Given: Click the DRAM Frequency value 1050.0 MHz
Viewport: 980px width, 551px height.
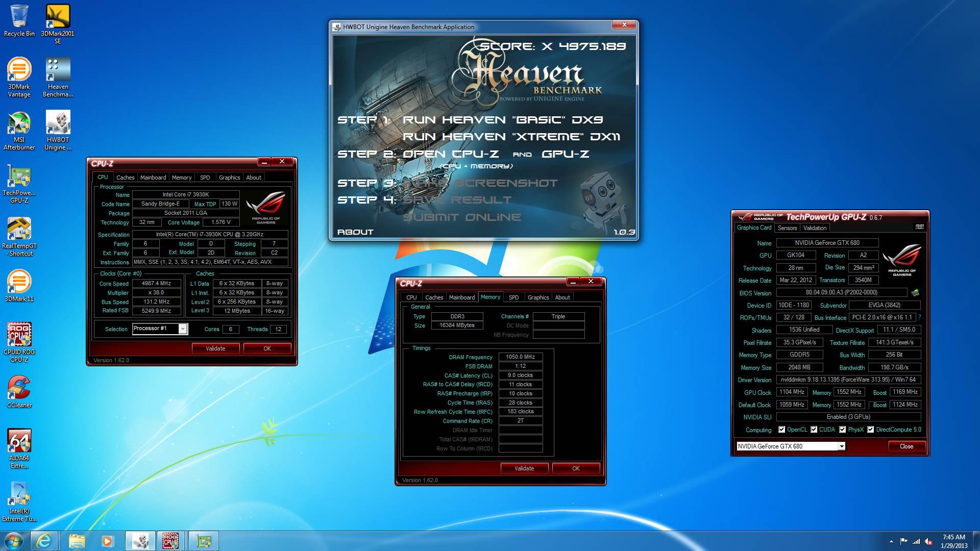Looking at the screenshot, I should pos(520,357).
